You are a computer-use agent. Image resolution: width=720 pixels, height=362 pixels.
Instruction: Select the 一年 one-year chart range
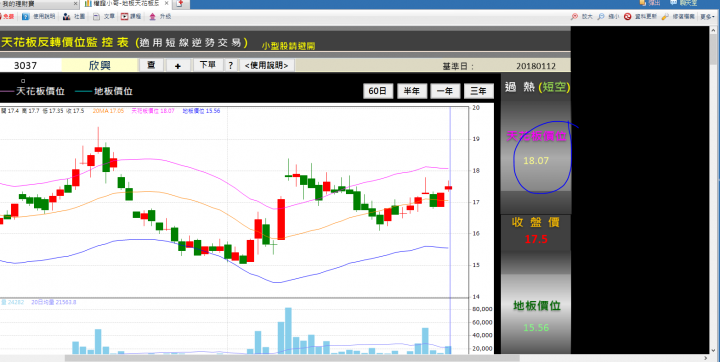tap(445, 91)
